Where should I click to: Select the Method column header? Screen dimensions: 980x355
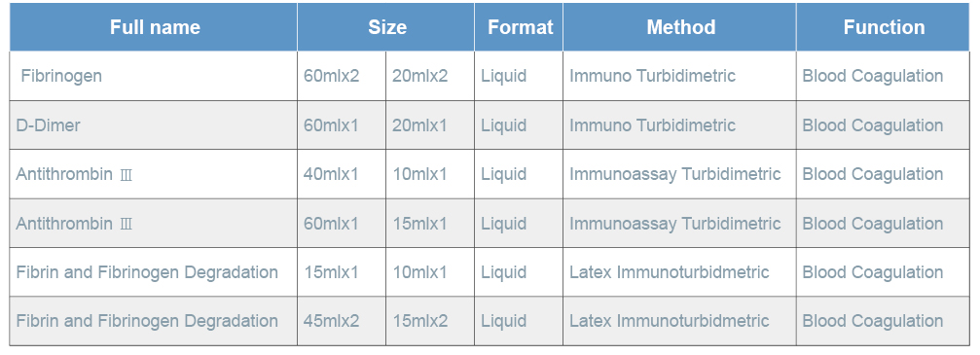680,27
